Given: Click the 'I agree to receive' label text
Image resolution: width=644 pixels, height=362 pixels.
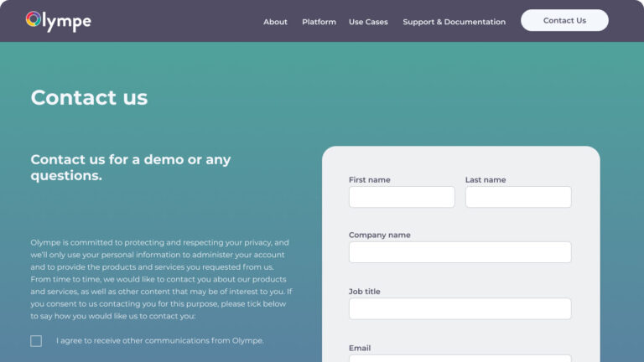Looking at the screenshot, I should pos(159,341).
